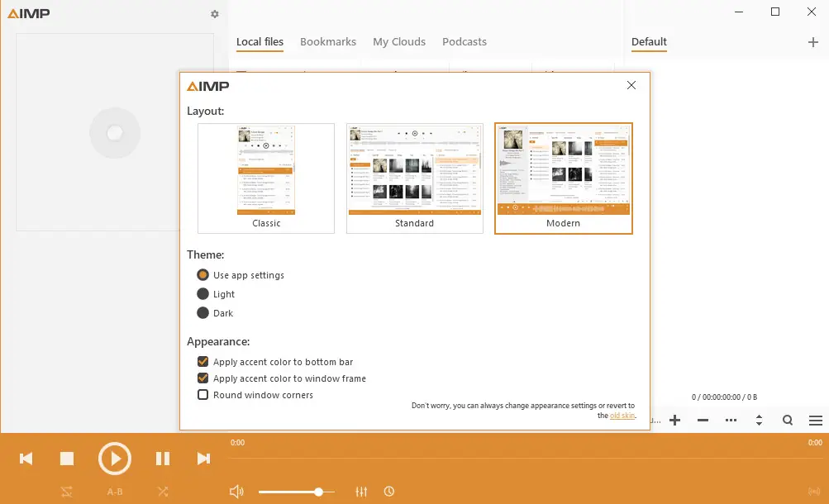Open playlist search magnifier

click(x=788, y=421)
